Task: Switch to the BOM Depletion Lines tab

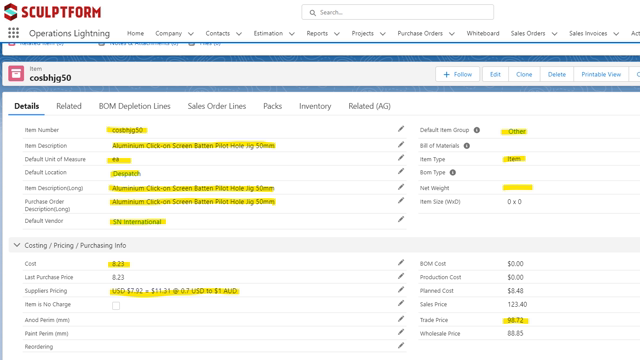Action: (134, 106)
